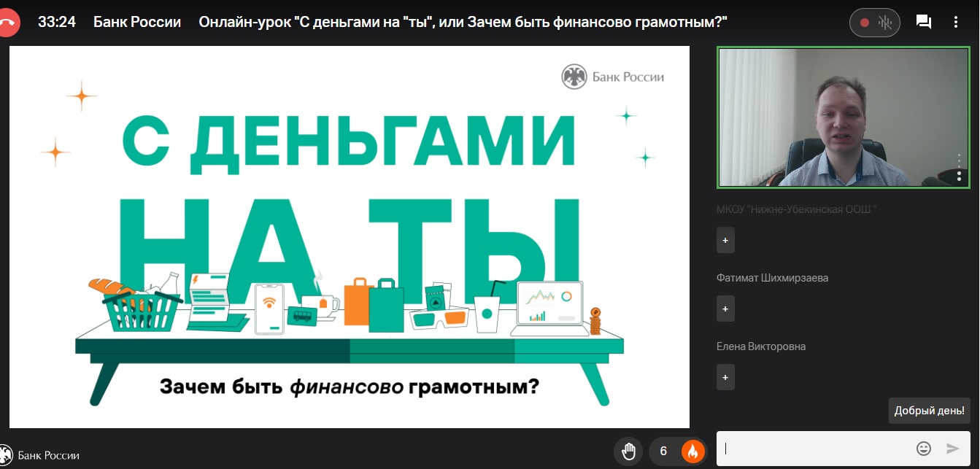Click the shared presentation slide
This screenshot has width=980, height=469.
[x=350, y=237]
